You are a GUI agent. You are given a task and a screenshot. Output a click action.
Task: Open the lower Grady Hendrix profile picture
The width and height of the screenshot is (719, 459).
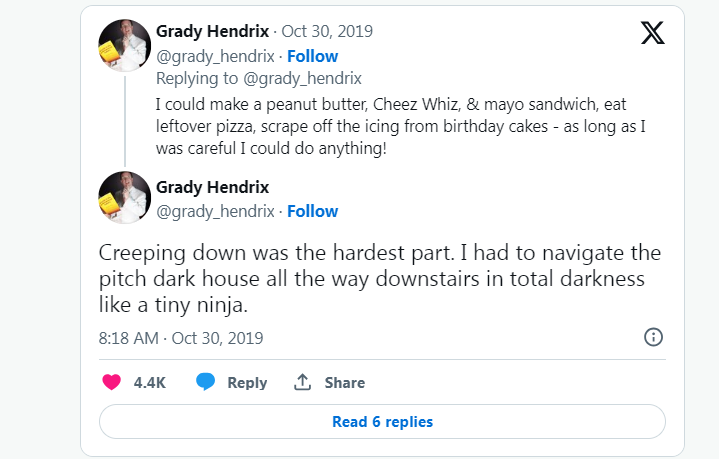point(124,197)
